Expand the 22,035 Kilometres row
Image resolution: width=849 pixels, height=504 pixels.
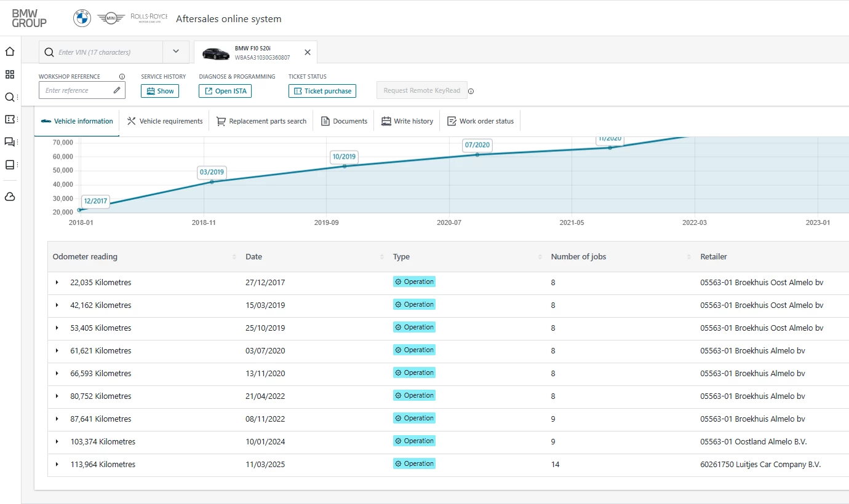pos(57,283)
